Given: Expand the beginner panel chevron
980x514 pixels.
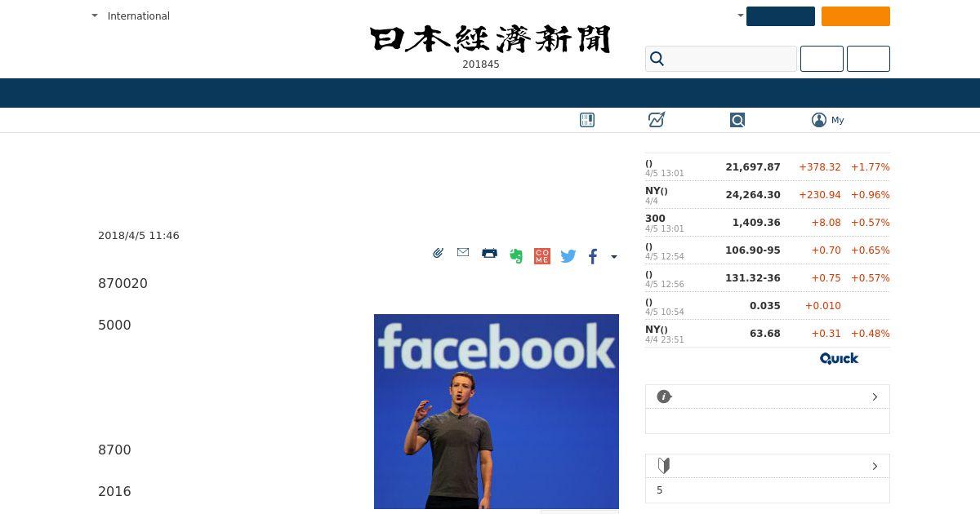Looking at the screenshot, I should 875,466.
